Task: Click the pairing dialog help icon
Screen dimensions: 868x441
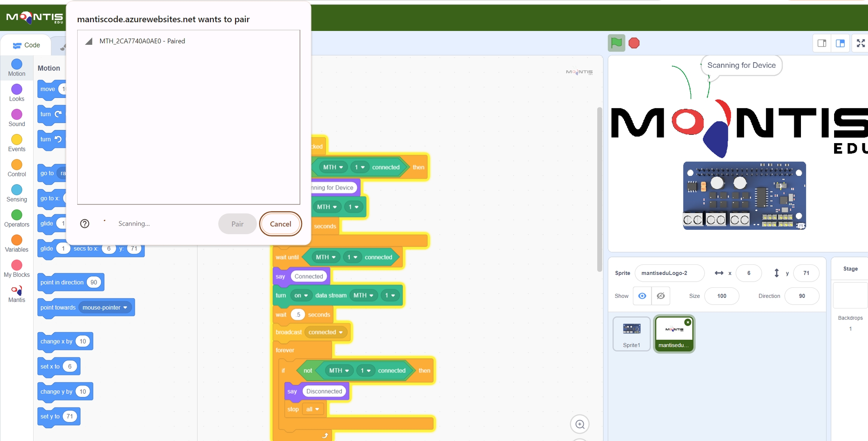Action: pos(85,224)
